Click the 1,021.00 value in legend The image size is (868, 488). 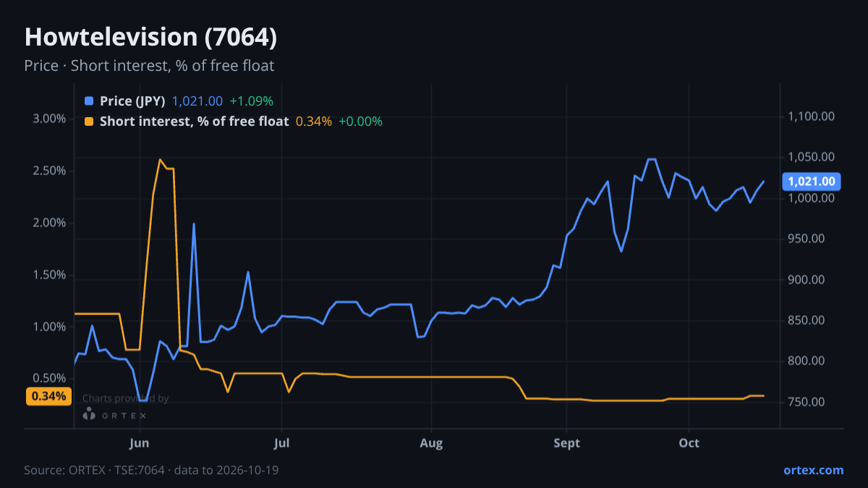point(197,101)
